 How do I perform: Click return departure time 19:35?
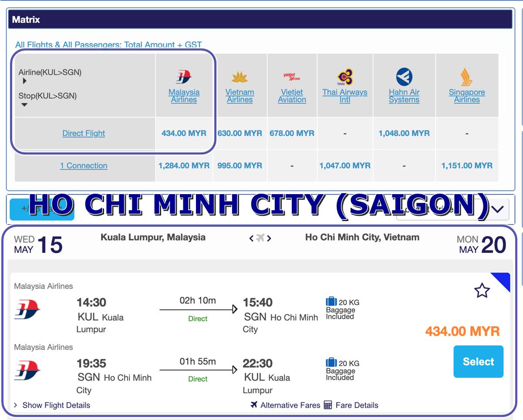click(91, 363)
